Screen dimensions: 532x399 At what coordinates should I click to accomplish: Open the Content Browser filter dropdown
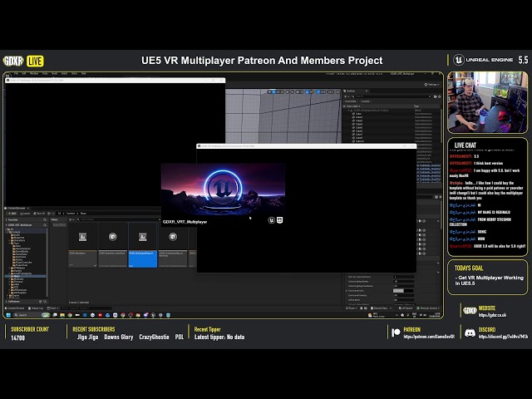coord(71,219)
